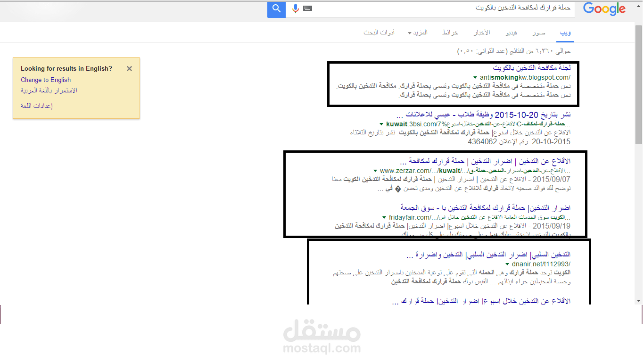The image size is (644, 362).
Task: Open the on-screen keyboard input tool
Action: pos(308,8)
